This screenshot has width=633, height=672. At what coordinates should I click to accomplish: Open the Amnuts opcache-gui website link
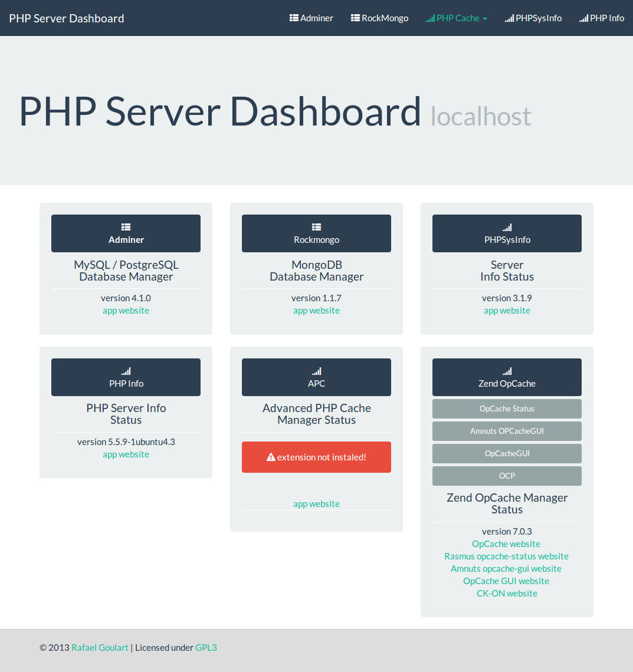(x=506, y=569)
